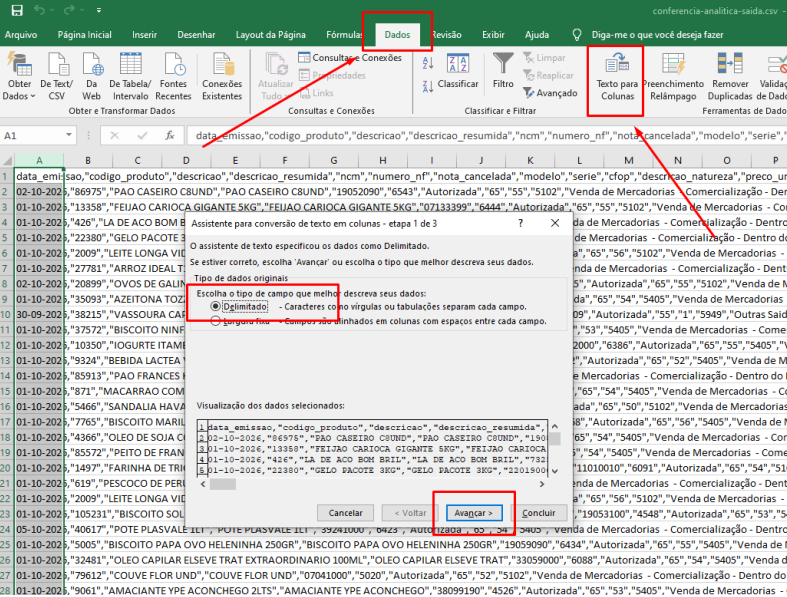Click preview vertical scrollbar thumb
The image size is (787, 597).
[x=555, y=438]
